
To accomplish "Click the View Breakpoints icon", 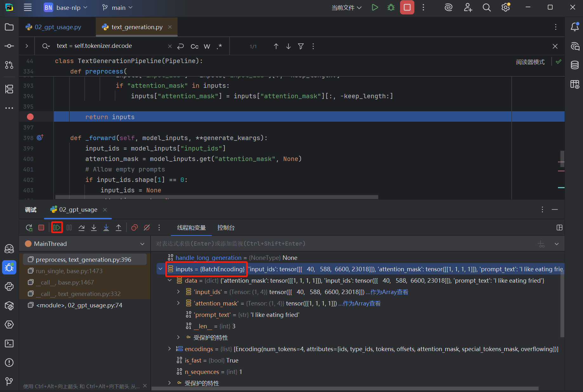I will click(x=134, y=228).
